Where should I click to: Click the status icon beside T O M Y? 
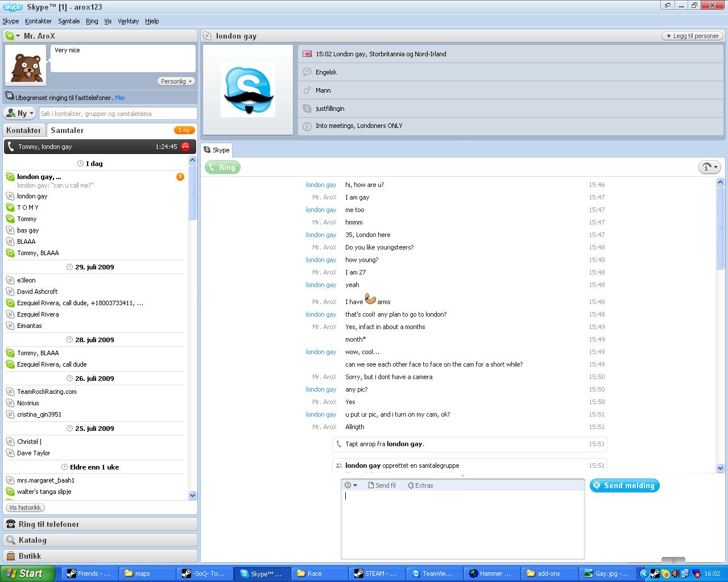pyautogui.click(x=10, y=207)
